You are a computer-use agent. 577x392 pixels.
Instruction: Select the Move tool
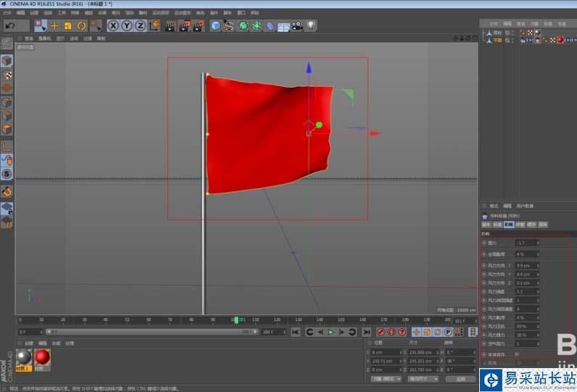click(x=54, y=25)
